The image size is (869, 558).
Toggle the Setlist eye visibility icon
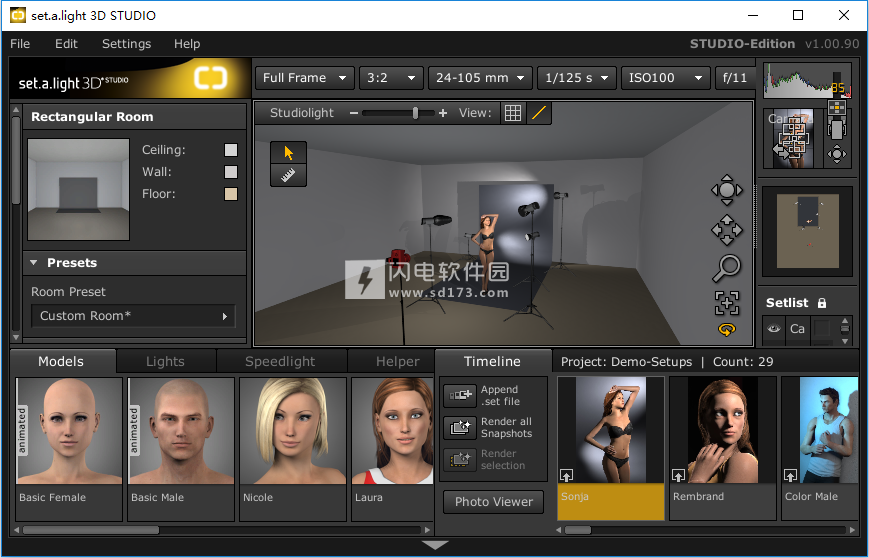tap(774, 329)
